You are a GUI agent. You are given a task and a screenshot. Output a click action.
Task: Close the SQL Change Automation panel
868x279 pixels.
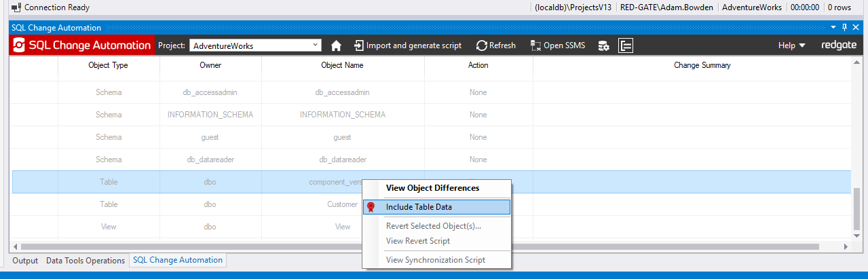[x=856, y=28]
